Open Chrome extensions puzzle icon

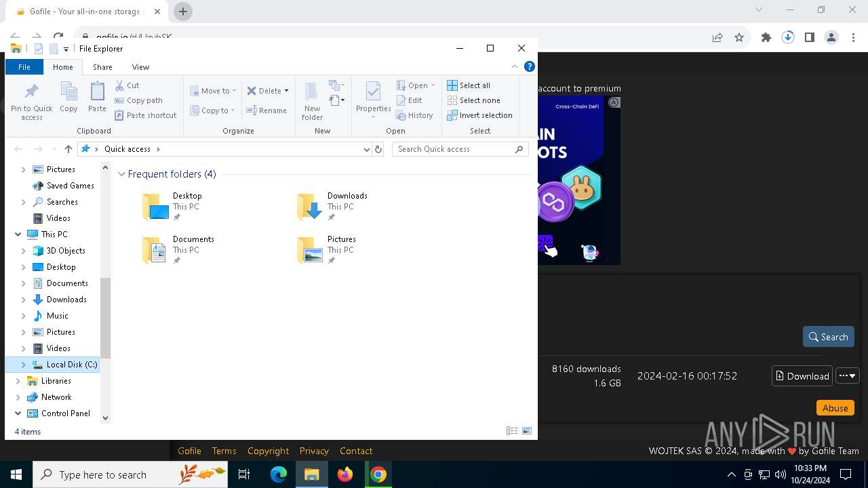tap(766, 38)
